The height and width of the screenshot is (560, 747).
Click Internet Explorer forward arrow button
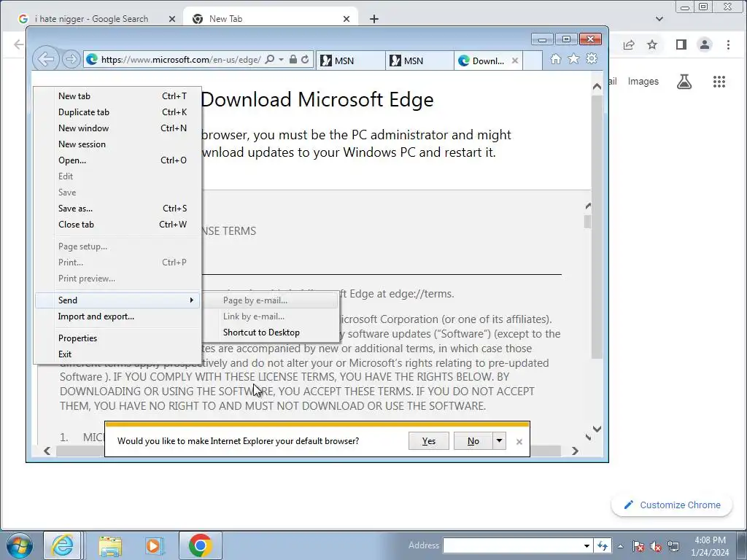click(71, 59)
